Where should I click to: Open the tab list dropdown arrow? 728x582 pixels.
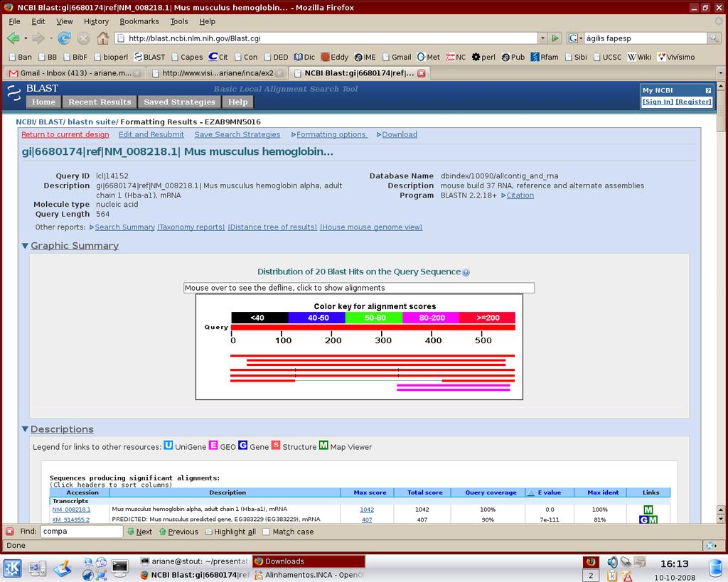pyautogui.click(x=721, y=73)
